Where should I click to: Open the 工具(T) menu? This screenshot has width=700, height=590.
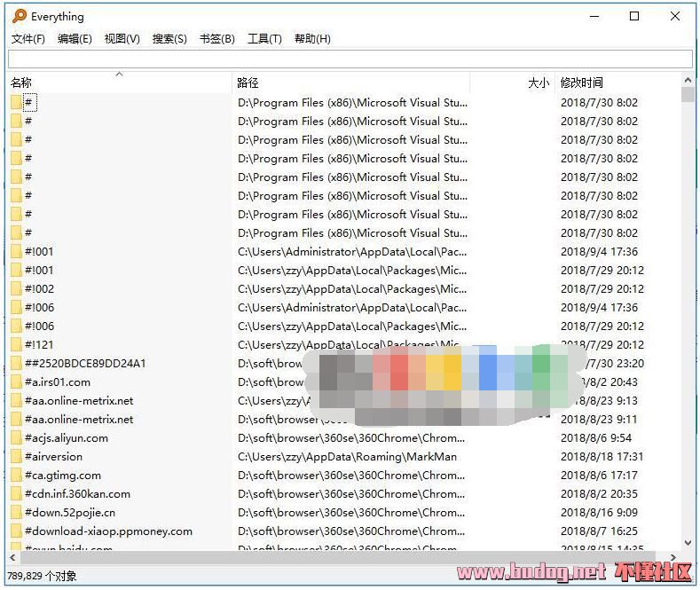[x=264, y=39]
